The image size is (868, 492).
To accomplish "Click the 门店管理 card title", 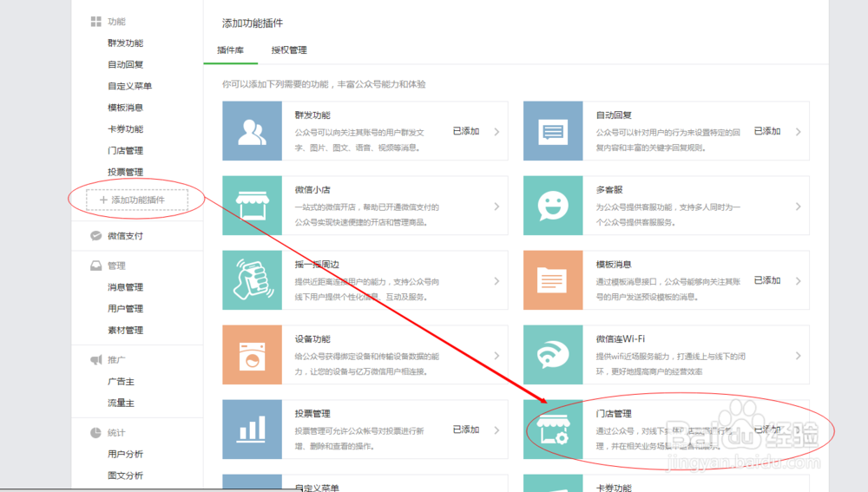I will (x=614, y=414).
